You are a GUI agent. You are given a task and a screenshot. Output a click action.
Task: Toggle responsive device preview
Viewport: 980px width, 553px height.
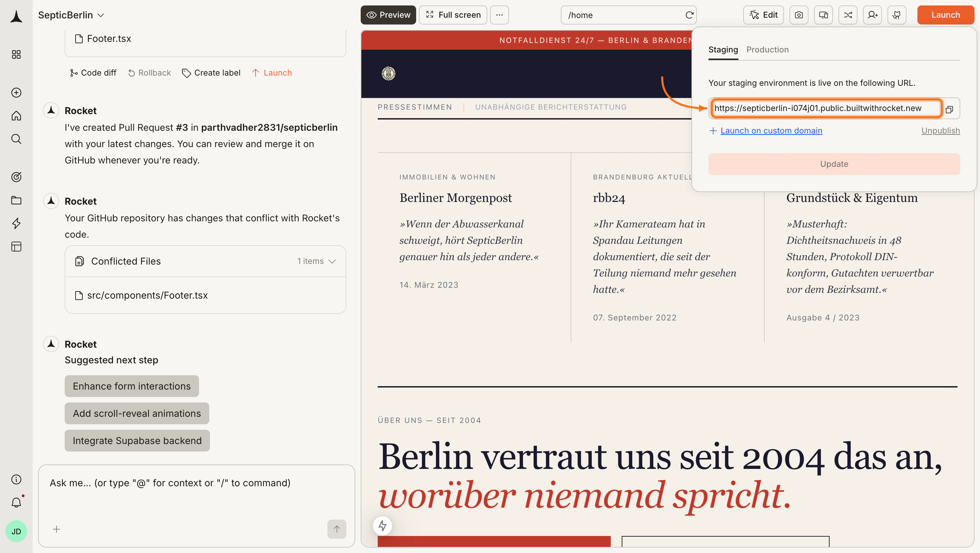click(x=823, y=15)
